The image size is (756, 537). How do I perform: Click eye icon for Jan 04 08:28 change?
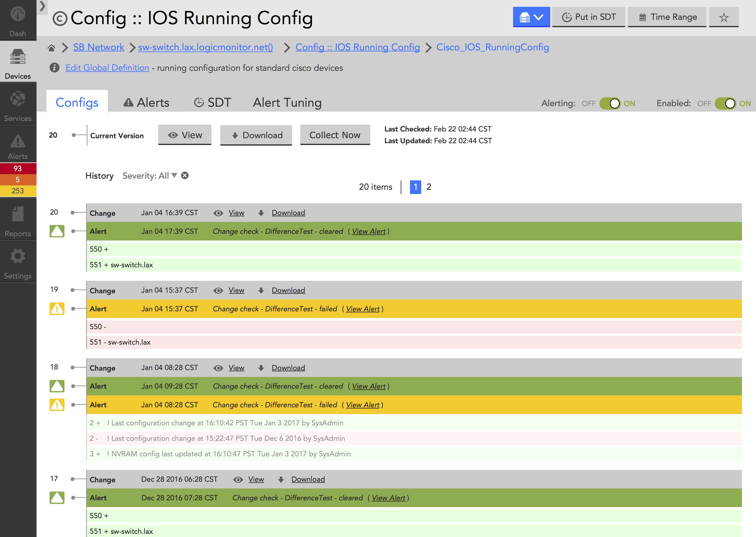[x=218, y=368]
